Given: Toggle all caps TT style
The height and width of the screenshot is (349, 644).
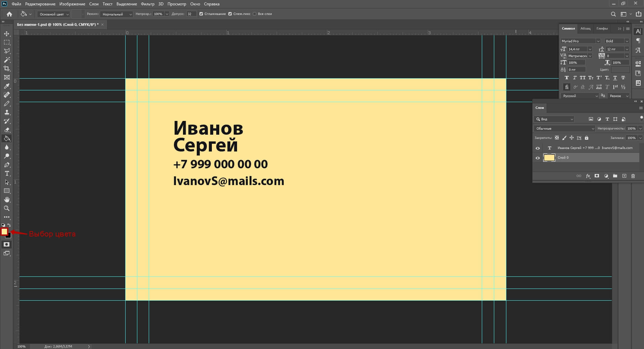Looking at the screenshot, I should (x=583, y=78).
